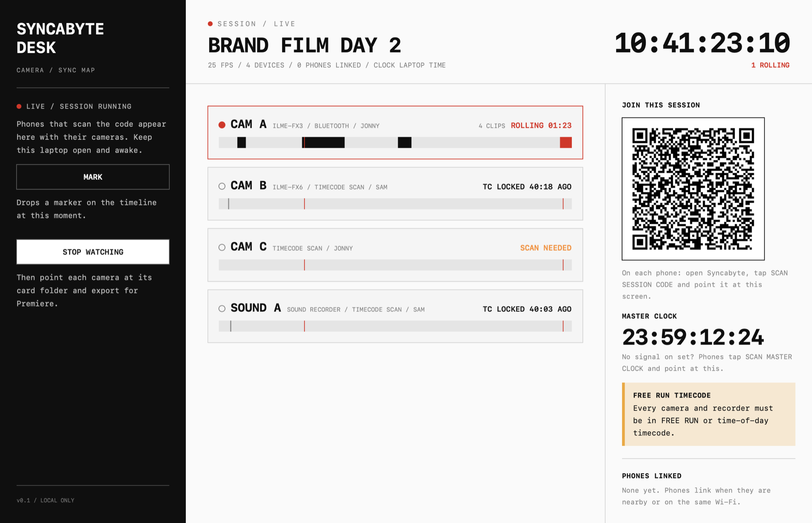Click the grey lock marker on SOUND A timeline
This screenshot has height=523, width=812.
[x=231, y=326]
